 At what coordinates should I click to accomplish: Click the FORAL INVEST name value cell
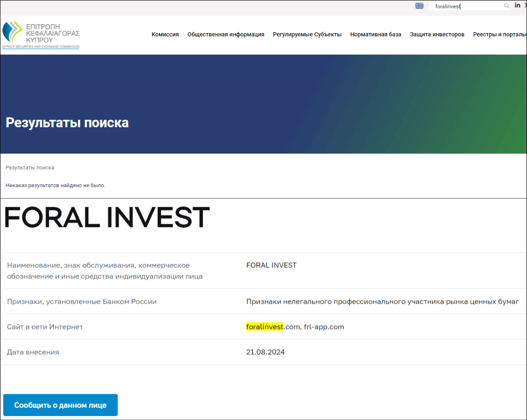(x=271, y=265)
